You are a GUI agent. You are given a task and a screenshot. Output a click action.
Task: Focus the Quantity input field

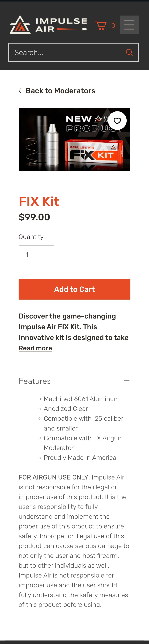click(36, 254)
